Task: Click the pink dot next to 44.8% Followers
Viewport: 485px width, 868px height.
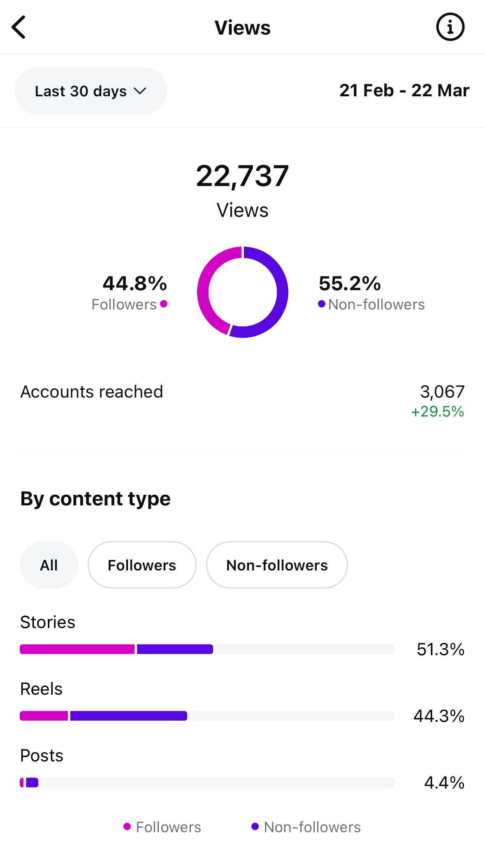Action: coord(164,304)
